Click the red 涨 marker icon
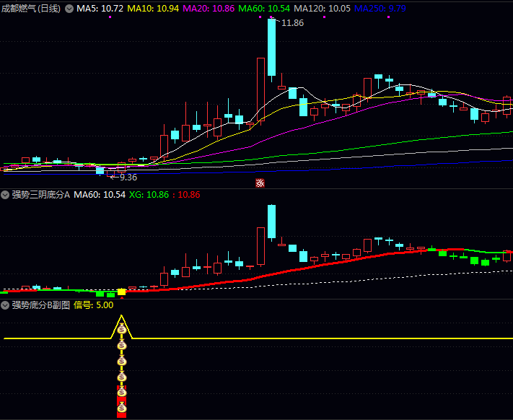This screenshot has height=420, width=513. [x=260, y=183]
